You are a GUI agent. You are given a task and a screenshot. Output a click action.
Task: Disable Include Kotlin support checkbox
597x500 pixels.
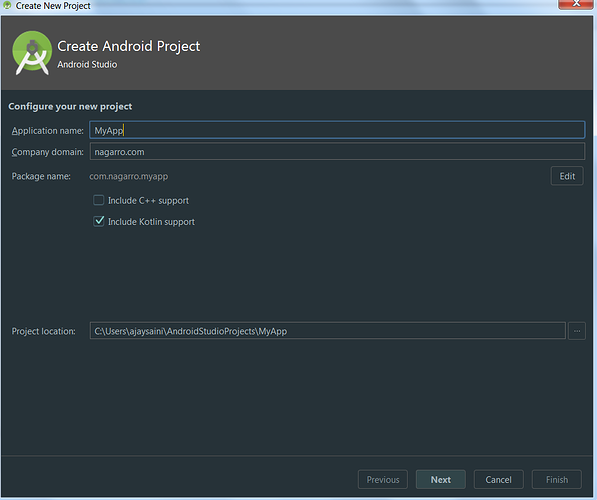(x=99, y=221)
